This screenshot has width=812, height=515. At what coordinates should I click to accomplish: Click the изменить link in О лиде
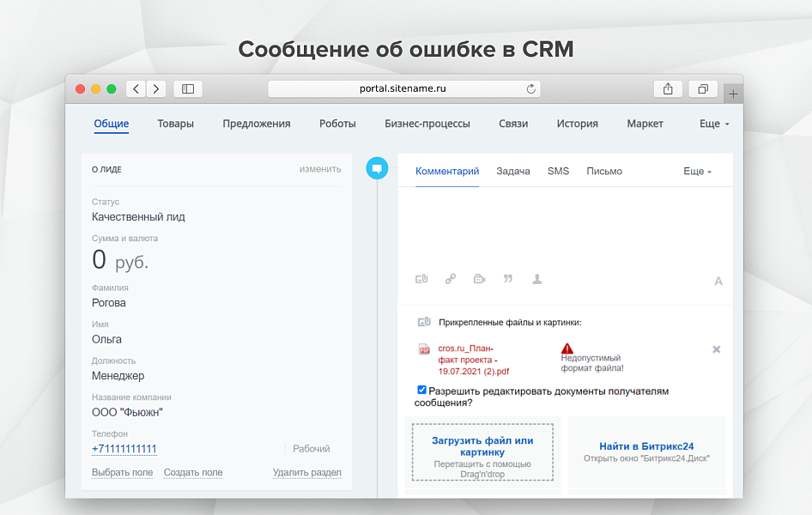(320, 169)
